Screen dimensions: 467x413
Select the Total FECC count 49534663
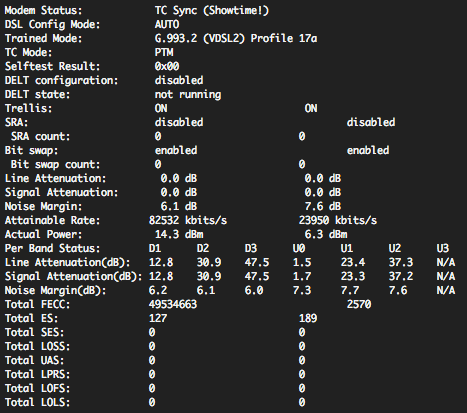tap(173, 305)
